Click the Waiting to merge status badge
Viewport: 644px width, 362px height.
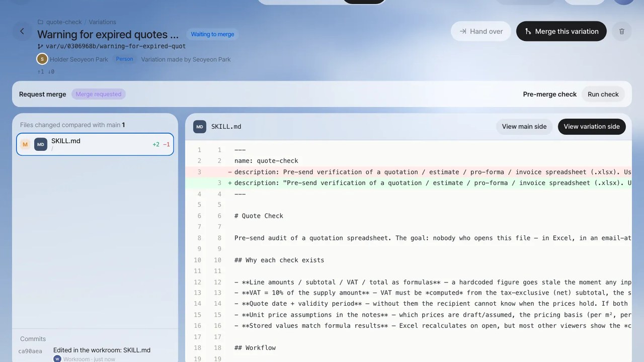pos(212,34)
